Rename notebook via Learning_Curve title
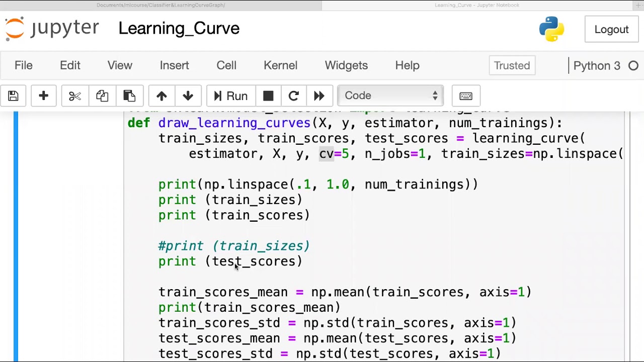This screenshot has width=644, height=362. pos(179,28)
